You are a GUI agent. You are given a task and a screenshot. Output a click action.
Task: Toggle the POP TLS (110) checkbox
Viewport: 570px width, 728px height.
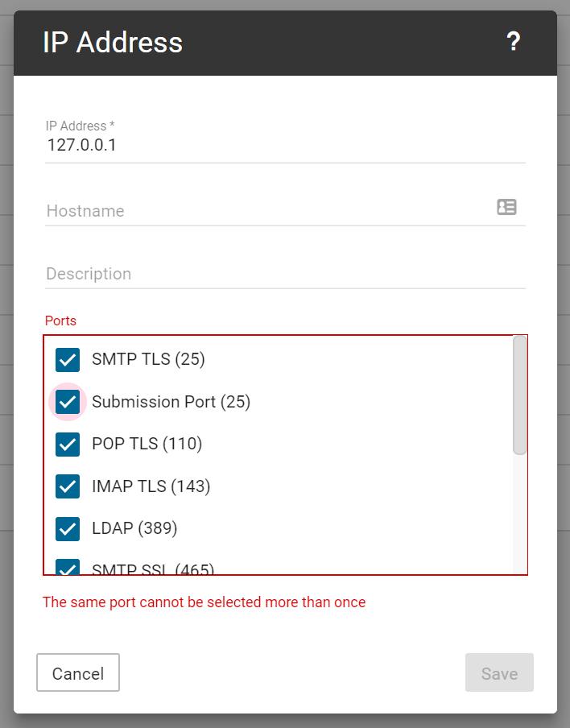[68, 444]
